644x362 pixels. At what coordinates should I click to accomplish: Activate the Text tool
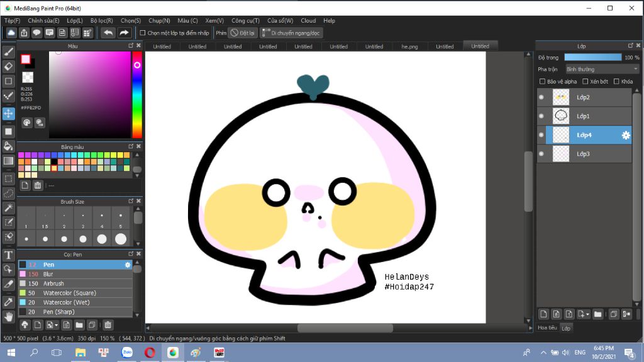tap(9, 255)
